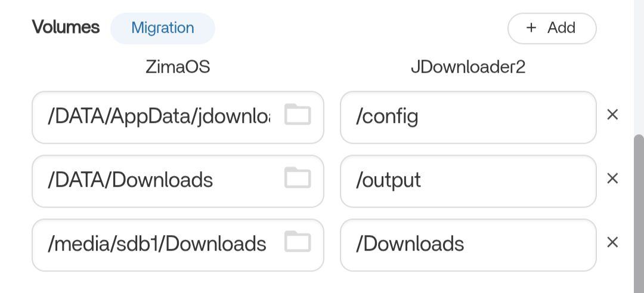644x293 pixels.
Task: Click the Migration button next to Volumes
Action: (163, 28)
